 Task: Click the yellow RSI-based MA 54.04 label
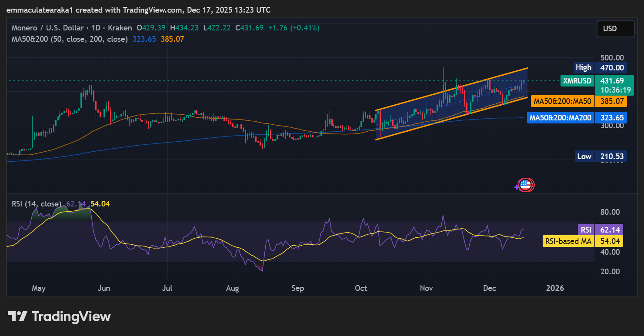(583, 241)
